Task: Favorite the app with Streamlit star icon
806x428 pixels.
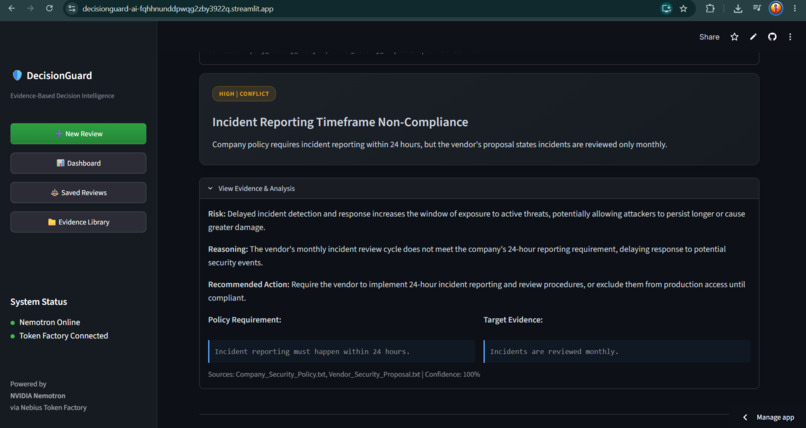Action: pos(735,37)
